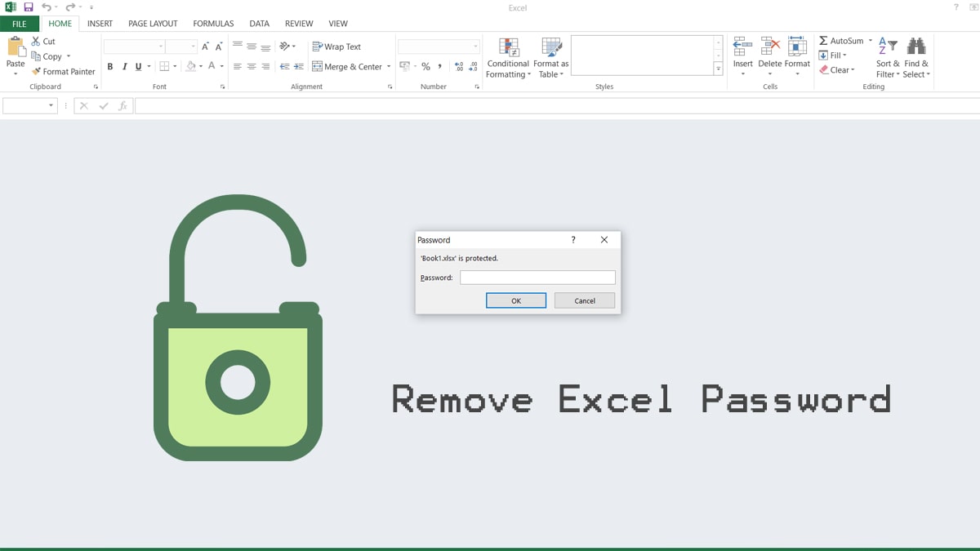Click the Redo arrow icon

pyautogui.click(x=70, y=7)
